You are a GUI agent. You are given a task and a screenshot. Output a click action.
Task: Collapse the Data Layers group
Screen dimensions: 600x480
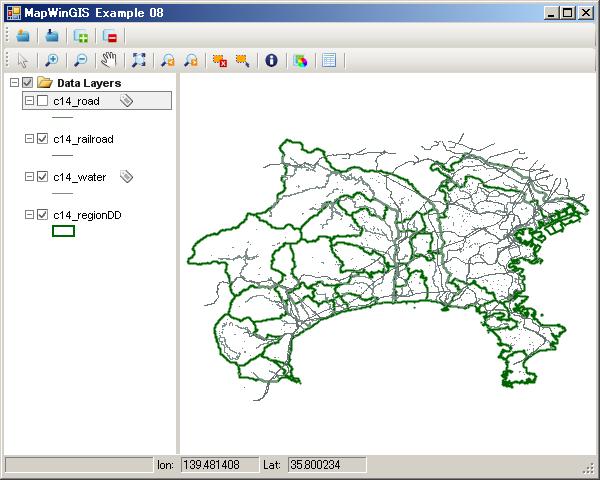tap(13, 83)
